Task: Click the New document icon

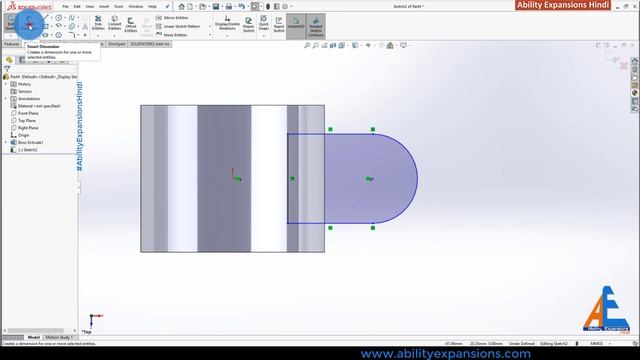Action: pos(190,7)
